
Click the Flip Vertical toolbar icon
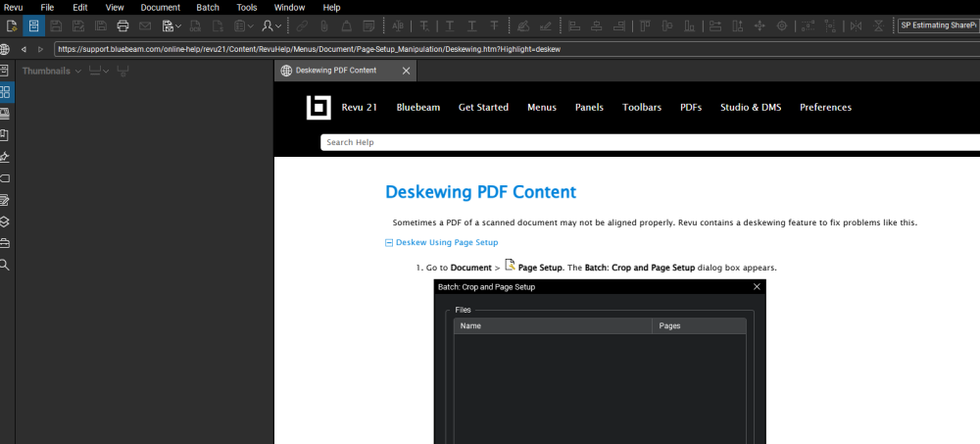tap(879, 26)
